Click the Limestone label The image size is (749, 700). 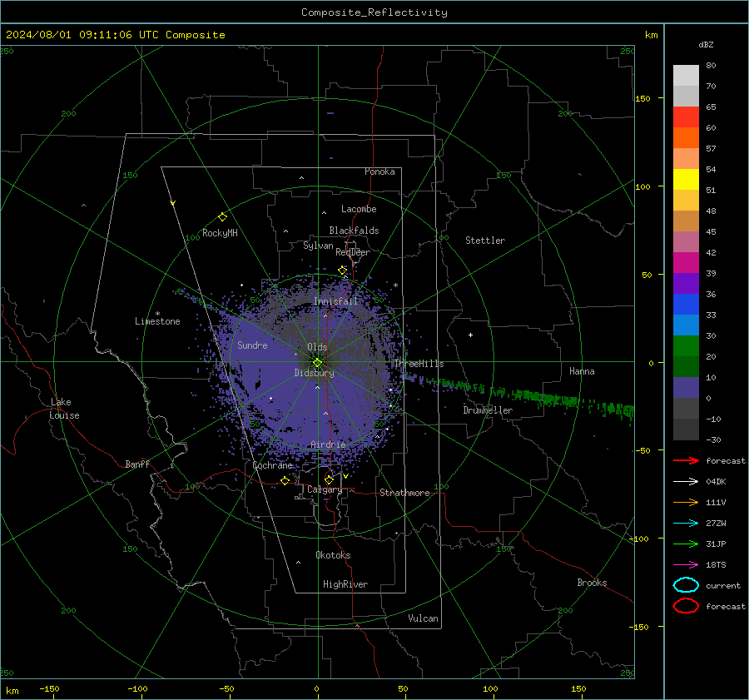coord(157,321)
